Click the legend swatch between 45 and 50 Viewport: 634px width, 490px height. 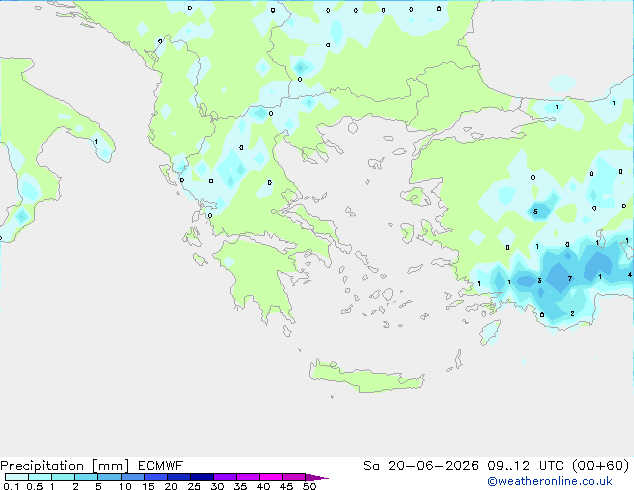point(294,477)
